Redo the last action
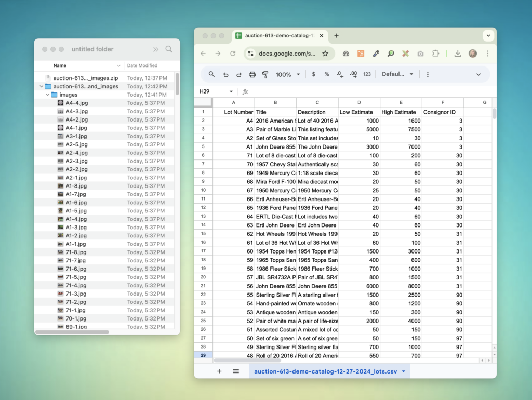 pyautogui.click(x=239, y=74)
